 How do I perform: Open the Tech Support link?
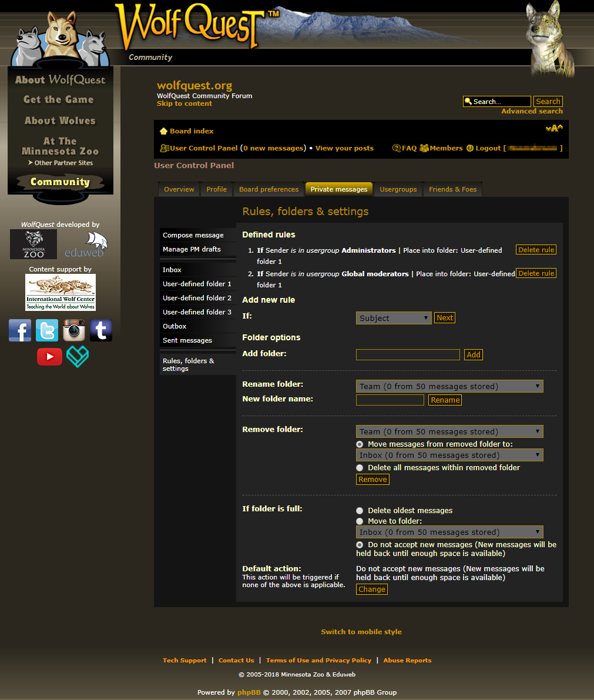point(184,660)
